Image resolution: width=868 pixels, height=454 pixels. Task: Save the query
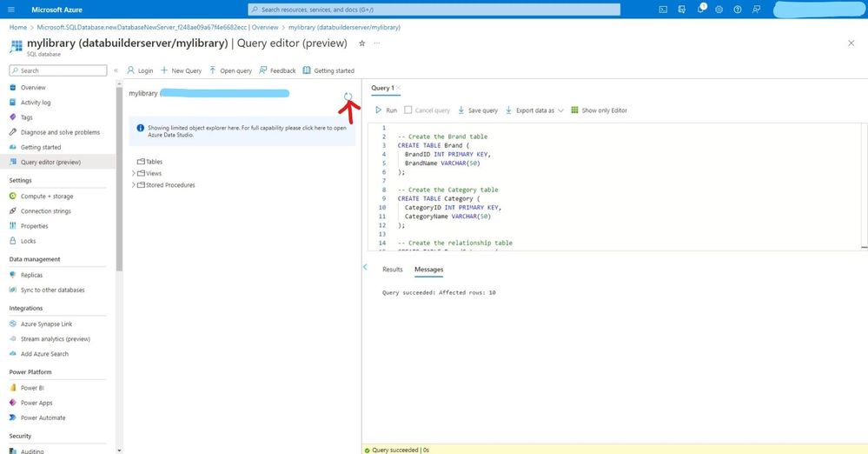pos(477,110)
